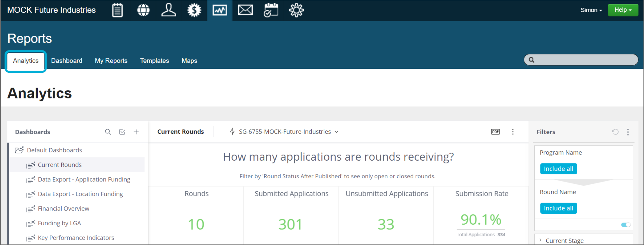Export dashboard as PDF
644x245 pixels.
click(x=495, y=132)
